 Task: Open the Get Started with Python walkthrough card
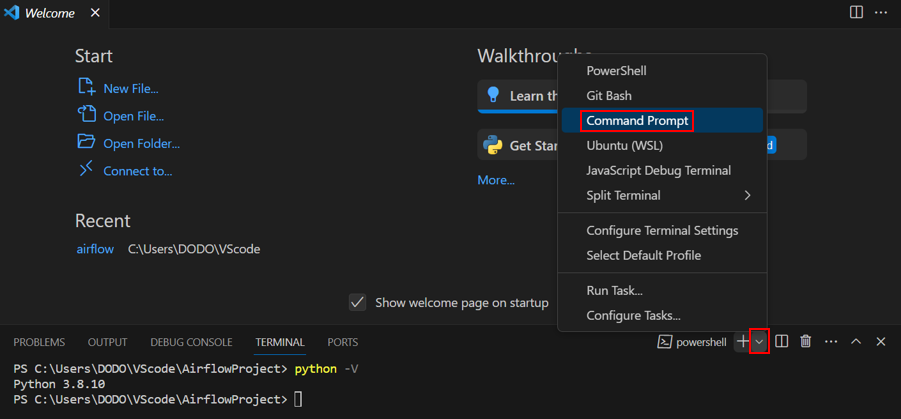coord(642,145)
